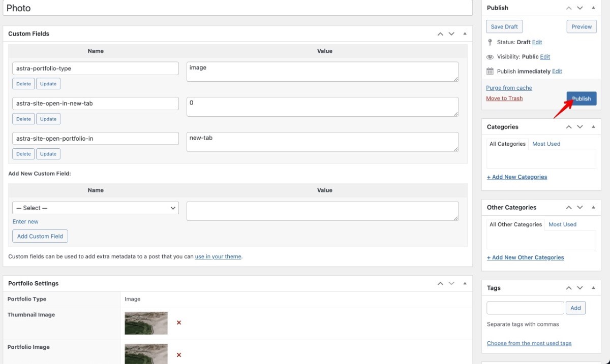The height and width of the screenshot is (364, 610).
Task: Edit the publish immediately schedule
Action: coord(557,72)
